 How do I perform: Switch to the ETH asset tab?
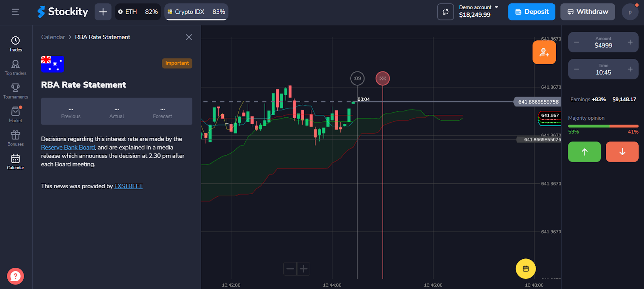click(x=138, y=12)
